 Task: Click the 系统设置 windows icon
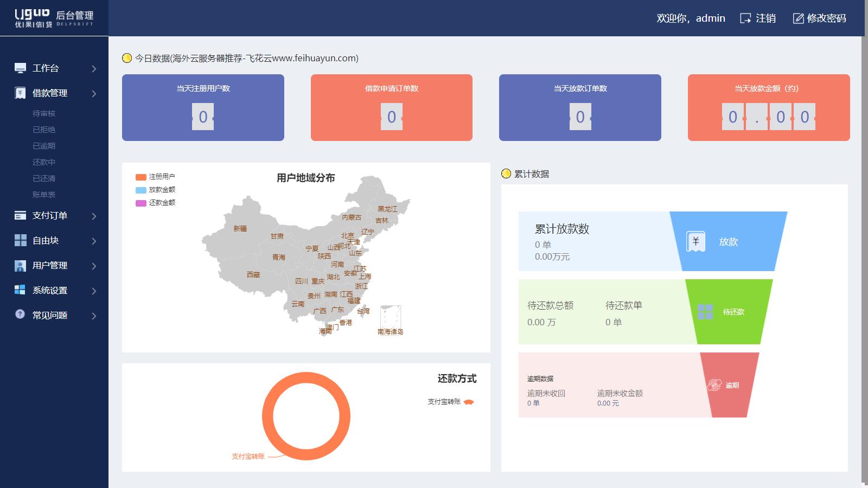tap(20, 290)
